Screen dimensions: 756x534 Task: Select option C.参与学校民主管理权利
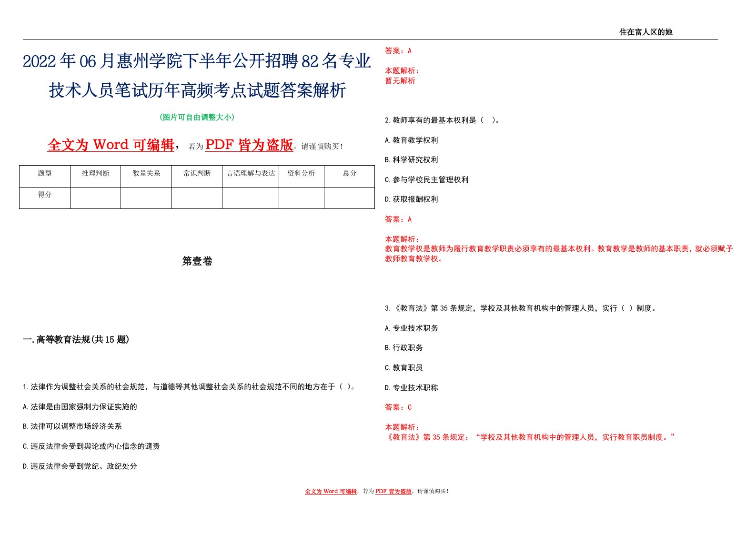(427, 180)
